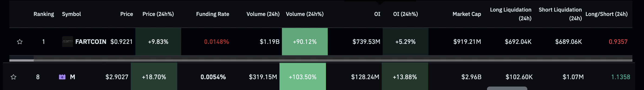The image size is (644, 90).
Task: Sort by Short Liquidation (24h) header
Action: click(560, 14)
